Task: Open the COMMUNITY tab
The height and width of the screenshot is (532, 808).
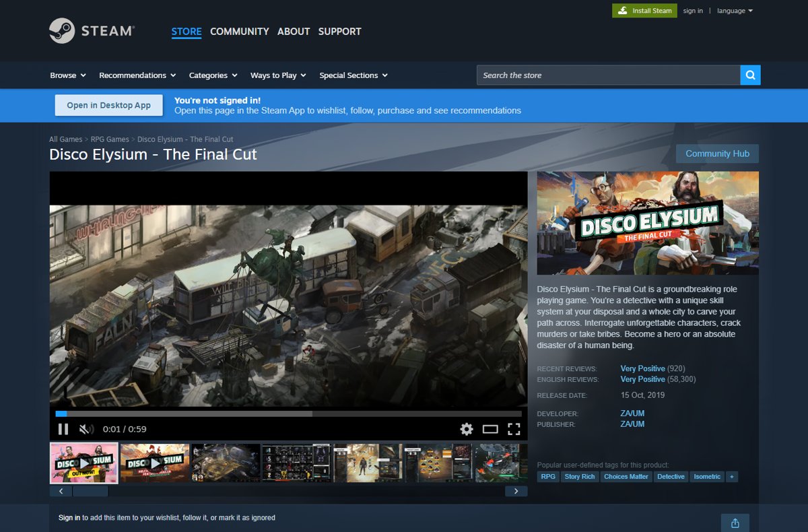Action: tap(240, 32)
